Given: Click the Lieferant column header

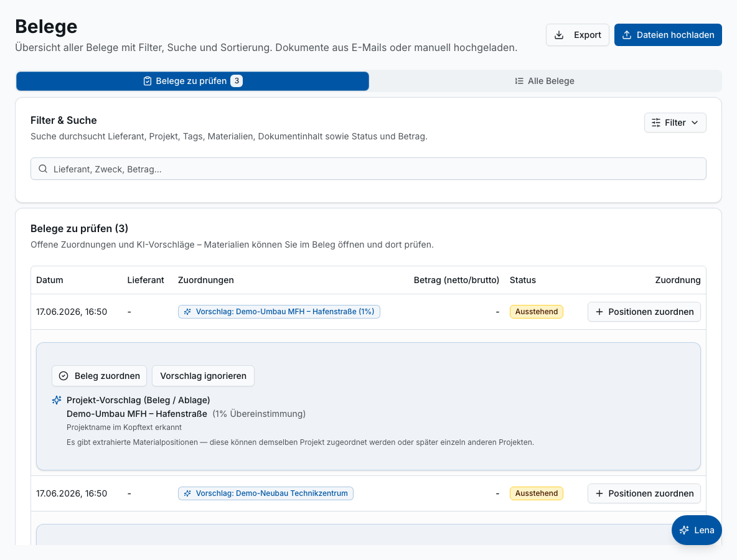Looking at the screenshot, I should click(x=145, y=280).
